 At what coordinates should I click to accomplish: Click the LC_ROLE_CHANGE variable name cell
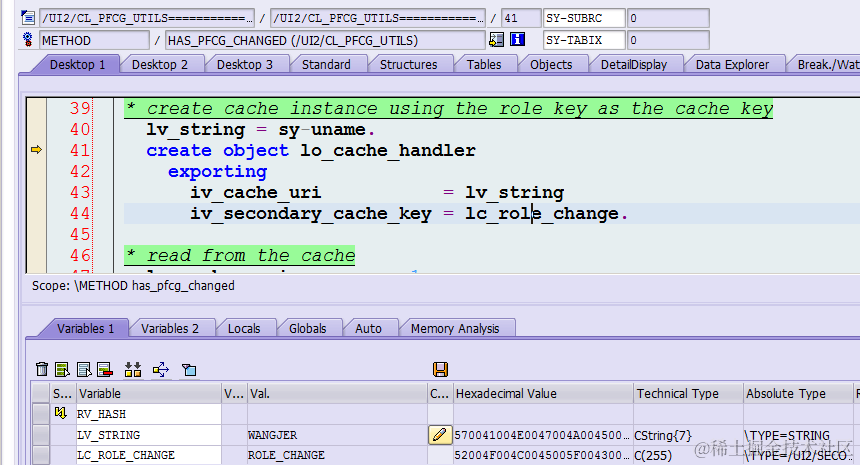pos(149,455)
